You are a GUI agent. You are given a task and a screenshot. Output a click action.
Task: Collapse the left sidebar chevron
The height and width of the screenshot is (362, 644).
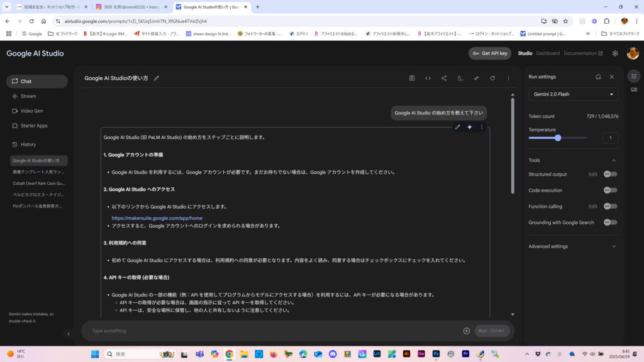tap(68, 334)
